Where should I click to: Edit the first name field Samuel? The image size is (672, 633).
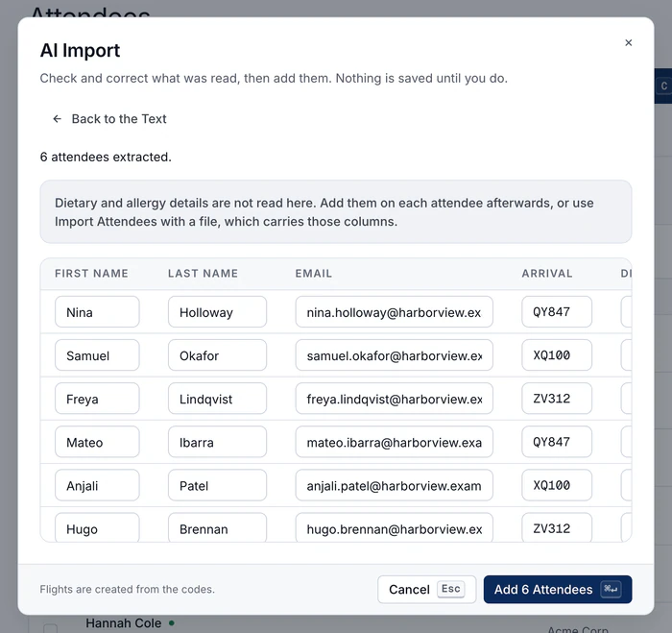pos(97,355)
